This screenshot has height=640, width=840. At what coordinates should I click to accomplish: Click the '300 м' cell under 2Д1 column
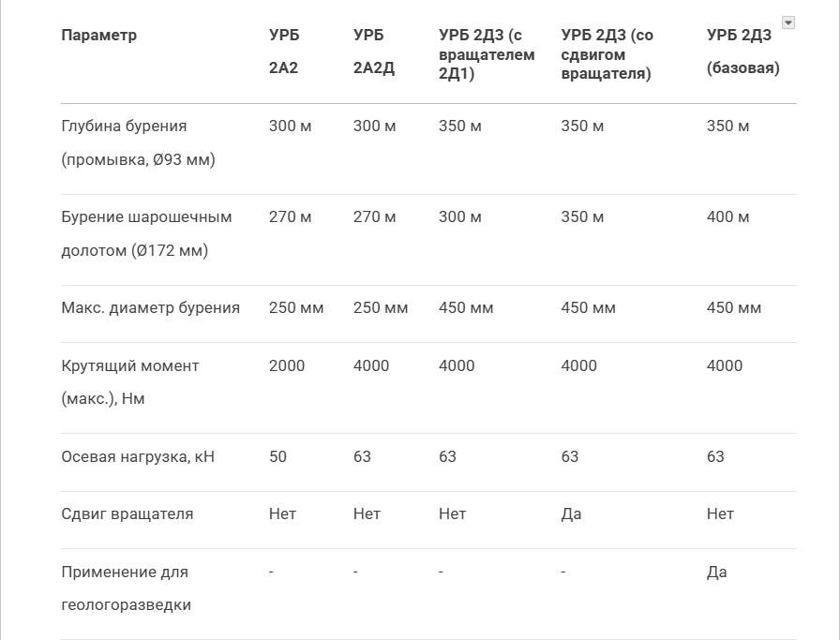[x=459, y=217]
